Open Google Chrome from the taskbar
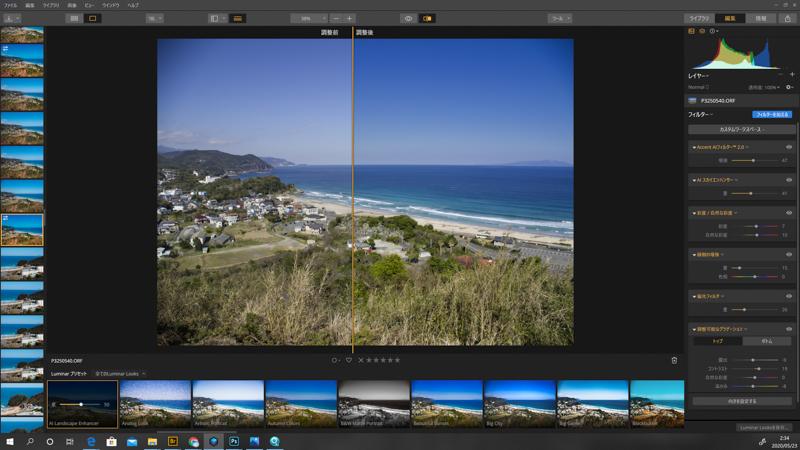This screenshot has height=450, width=800. click(x=193, y=441)
